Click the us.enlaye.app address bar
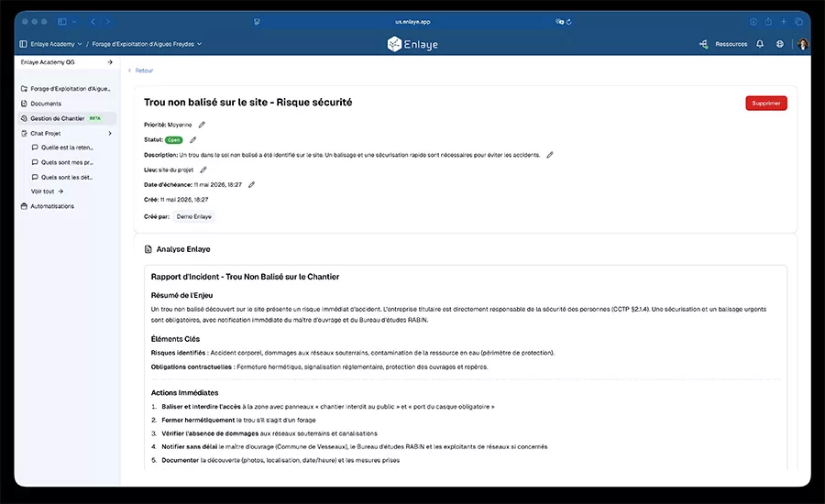The image size is (825, 504). pos(412,22)
